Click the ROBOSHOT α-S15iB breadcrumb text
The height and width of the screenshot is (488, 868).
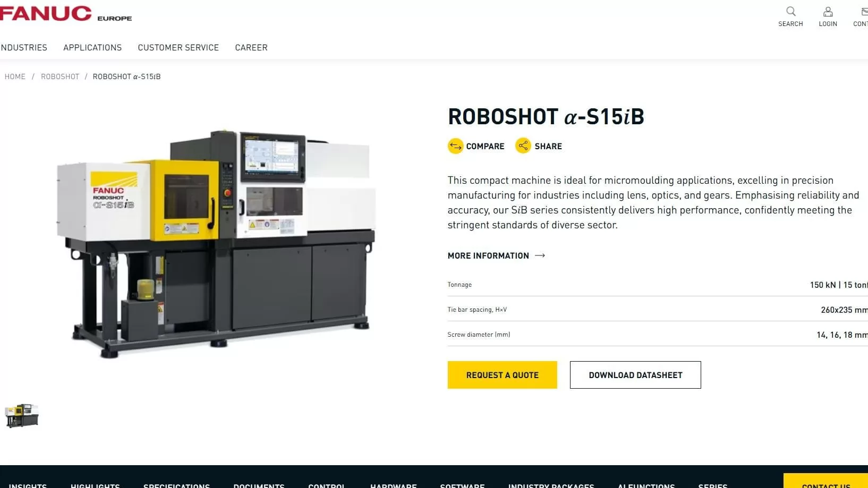(x=126, y=76)
